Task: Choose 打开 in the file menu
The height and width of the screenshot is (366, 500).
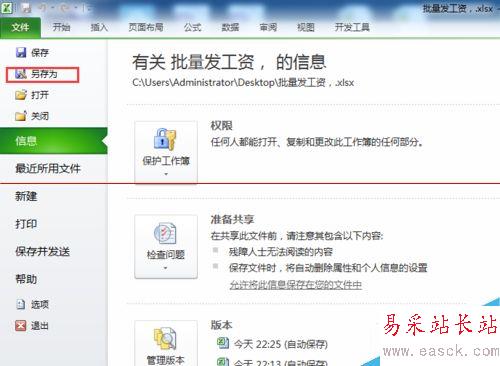Action: 40,95
